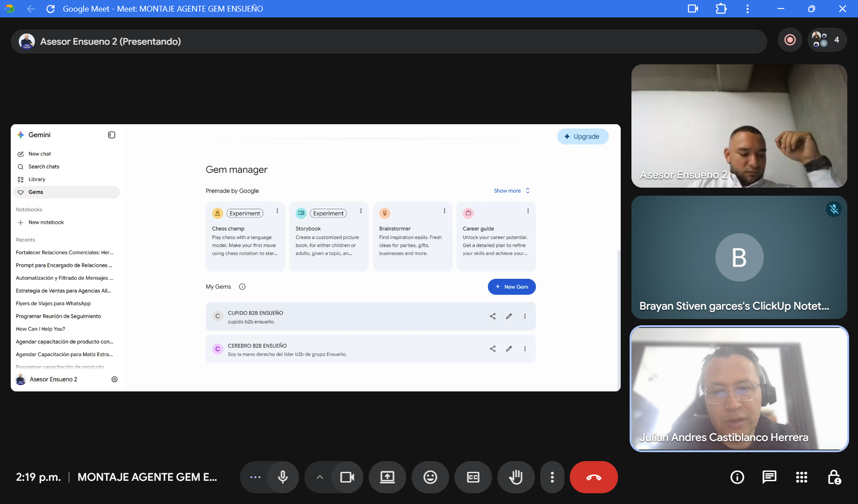Open recent chat How Can I Help You?
The height and width of the screenshot is (504, 858).
point(66,329)
